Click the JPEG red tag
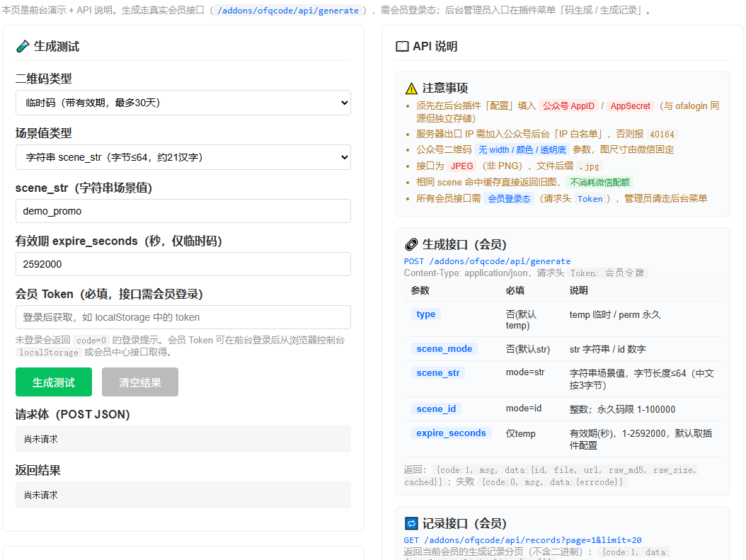Viewport: 746px width, 560px height. point(462,166)
